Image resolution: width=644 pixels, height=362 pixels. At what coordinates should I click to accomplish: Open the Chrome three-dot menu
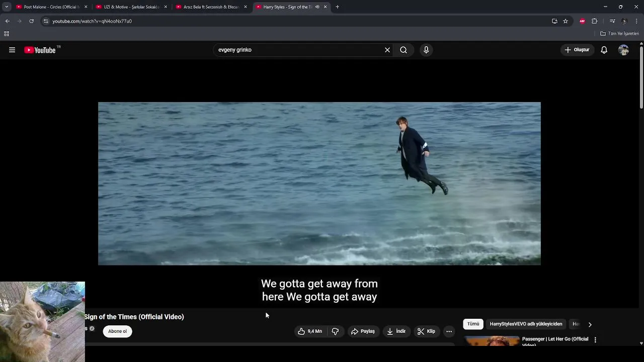pyautogui.click(x=637, y=21)
